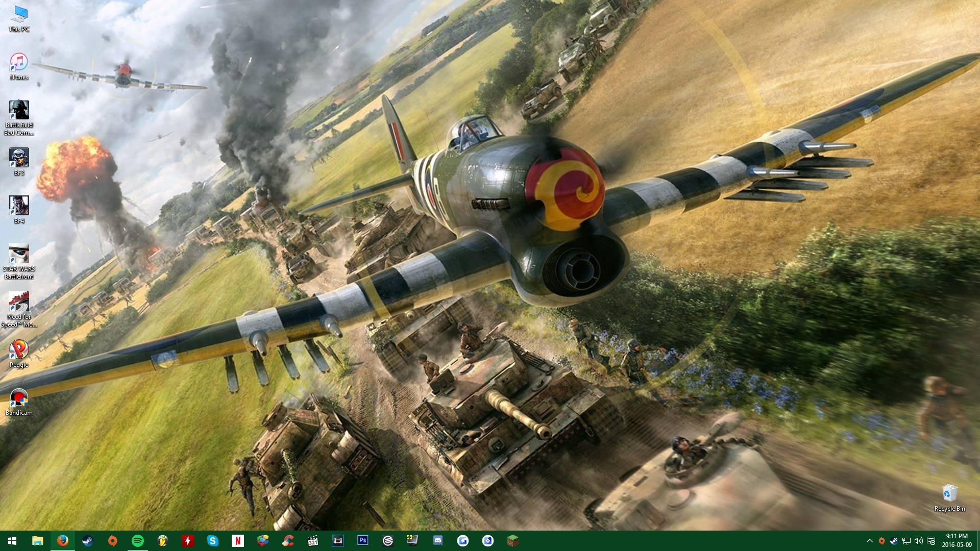
Task: Launch FL Studio from the taskbar
Action: [x=163, y=541]
